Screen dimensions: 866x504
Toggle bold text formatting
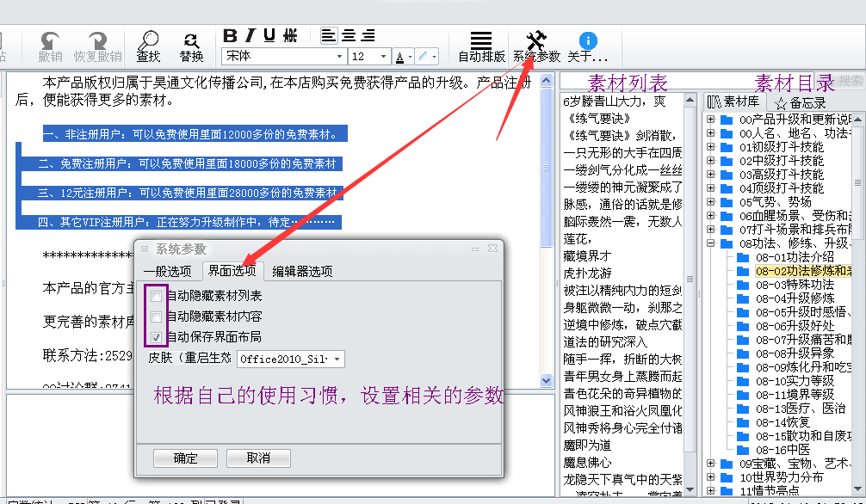(x=231, y=36)
